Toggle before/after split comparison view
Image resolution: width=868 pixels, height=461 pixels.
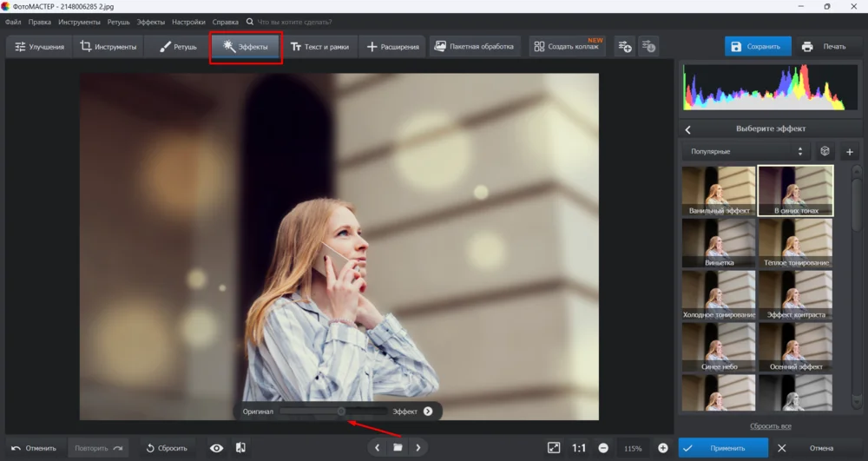click(240, 448)
